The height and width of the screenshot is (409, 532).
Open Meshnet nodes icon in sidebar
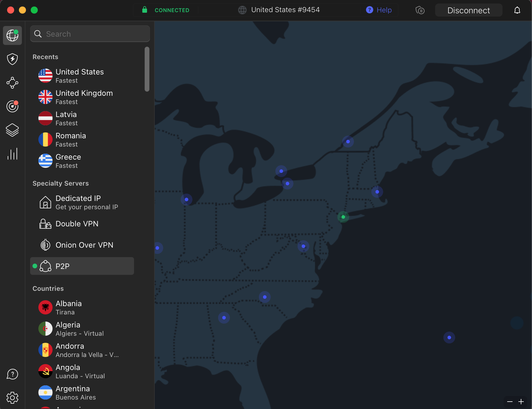pyautogui.click(x=12, y=83)
